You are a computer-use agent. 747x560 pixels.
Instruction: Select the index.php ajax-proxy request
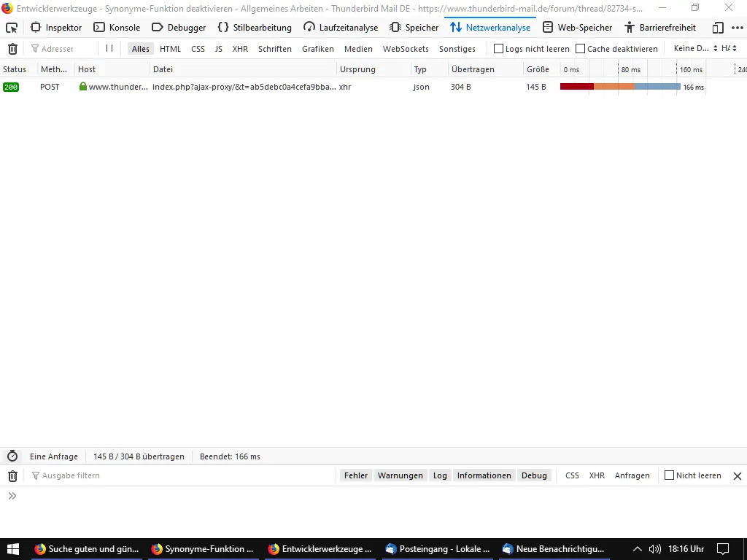point(244,87)
